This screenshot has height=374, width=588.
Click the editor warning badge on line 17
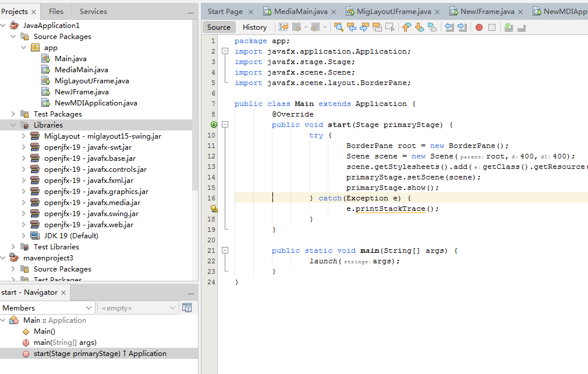click(214, 208)
